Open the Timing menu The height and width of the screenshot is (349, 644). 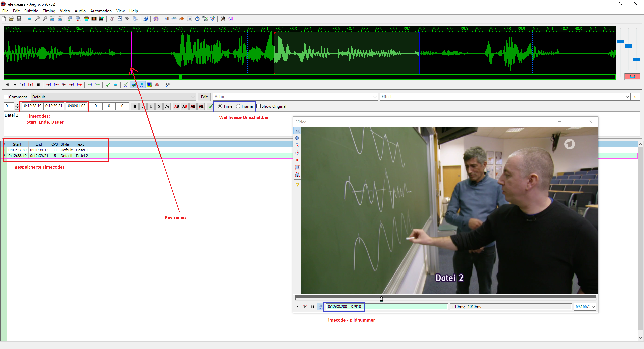coord(49,11)
